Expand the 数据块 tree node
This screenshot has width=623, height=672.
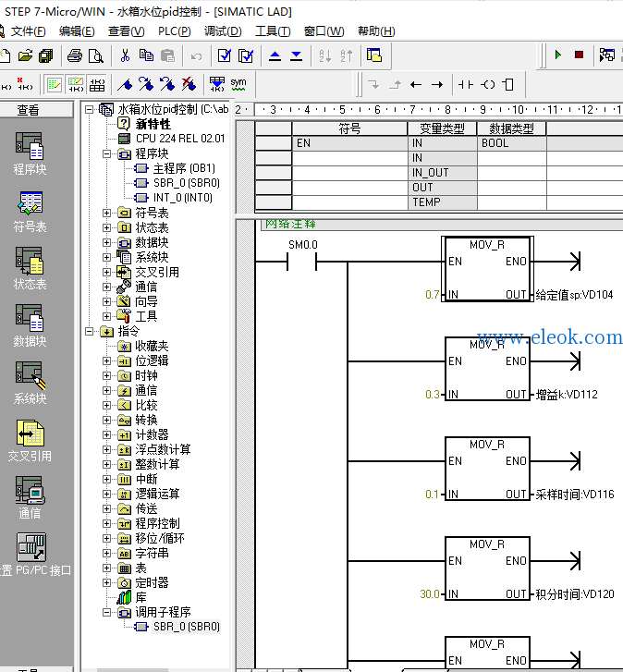(x=106, y=242)
